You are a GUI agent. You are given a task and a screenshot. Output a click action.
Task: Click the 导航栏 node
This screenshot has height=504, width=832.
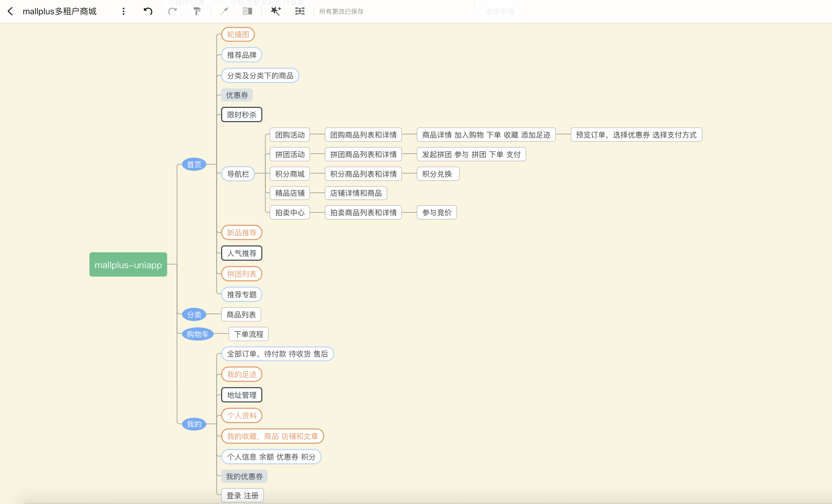238,174
